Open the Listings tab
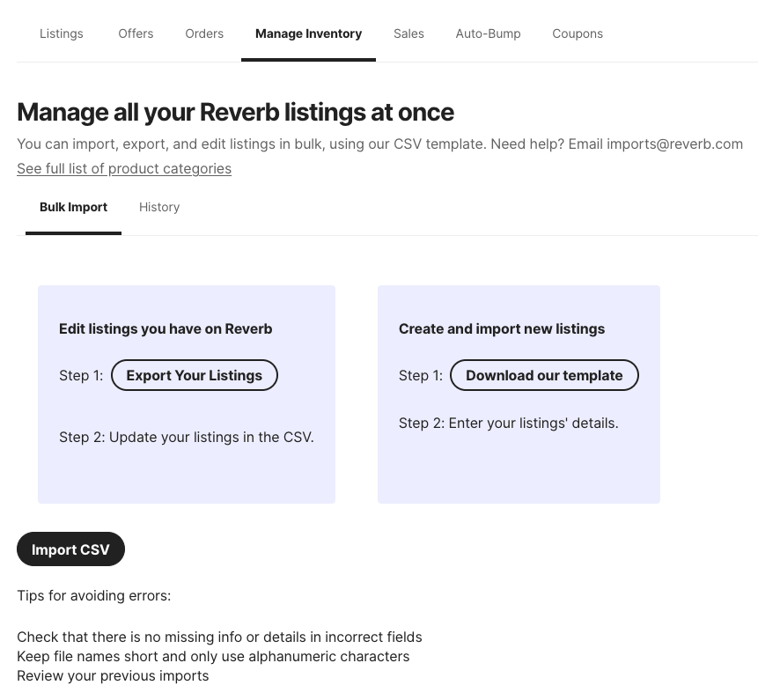 click(x=62, y=33)
